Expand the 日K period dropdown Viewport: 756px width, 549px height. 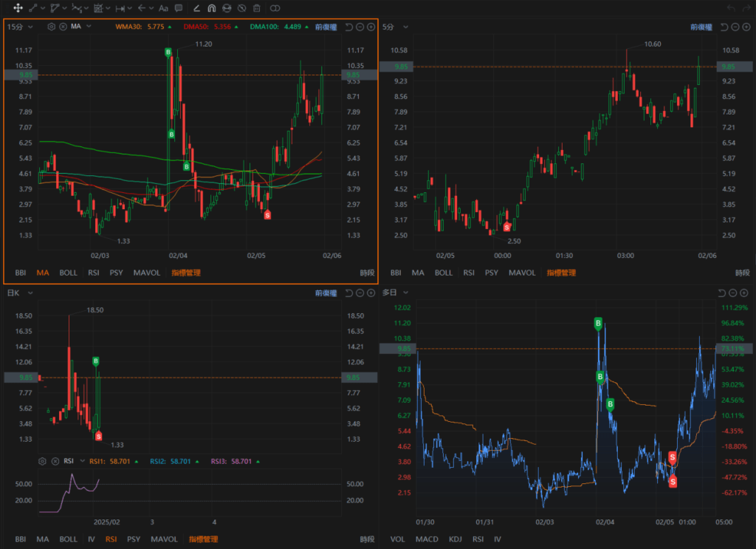[19, 293]
